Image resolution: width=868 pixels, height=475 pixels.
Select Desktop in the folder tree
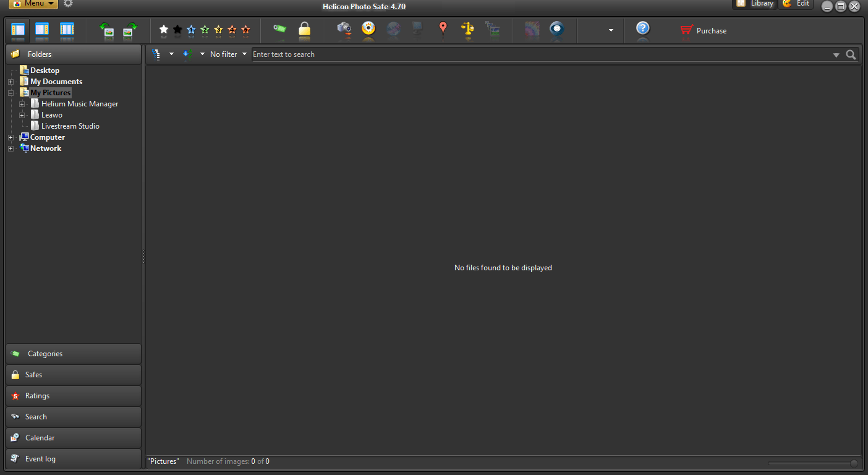[45, 71]
